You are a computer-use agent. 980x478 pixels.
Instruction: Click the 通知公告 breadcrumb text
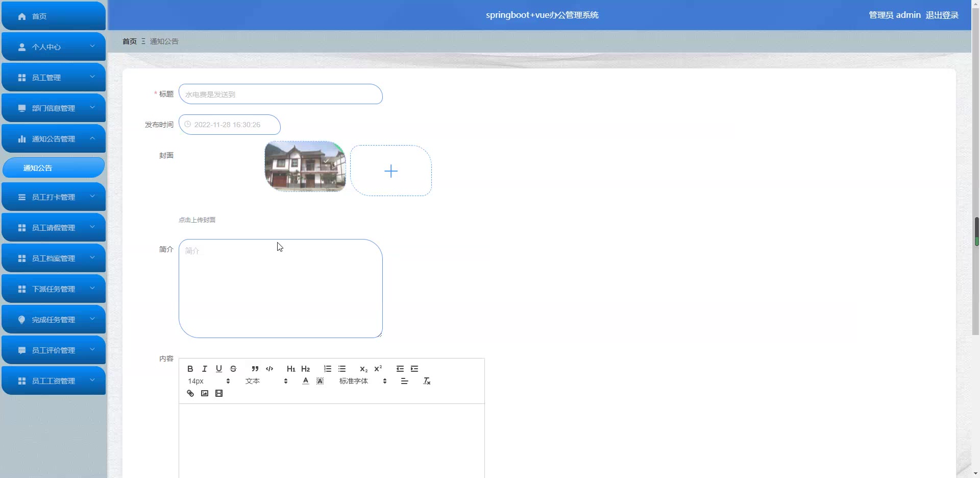click(x=164, y=41)
